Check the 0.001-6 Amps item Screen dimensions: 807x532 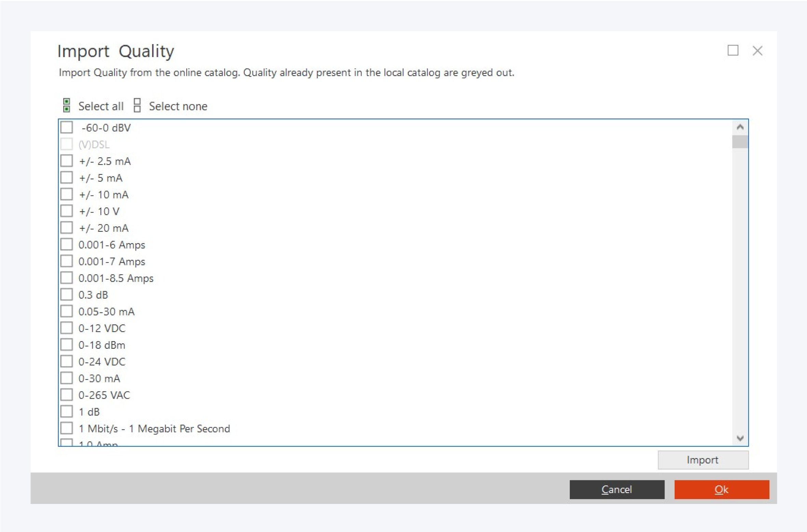pyautogui.click(x=67, y=244)
